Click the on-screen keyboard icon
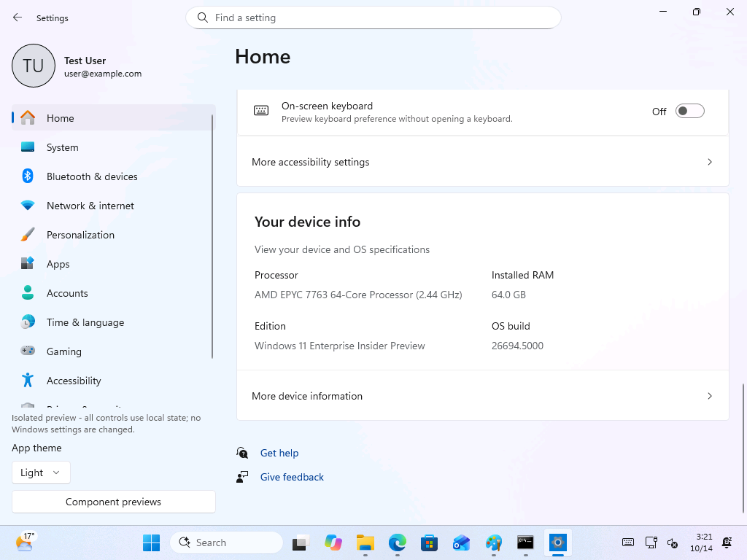Viewport: 747px width, 560px height. pyautogui.click(x=261, y=111)
